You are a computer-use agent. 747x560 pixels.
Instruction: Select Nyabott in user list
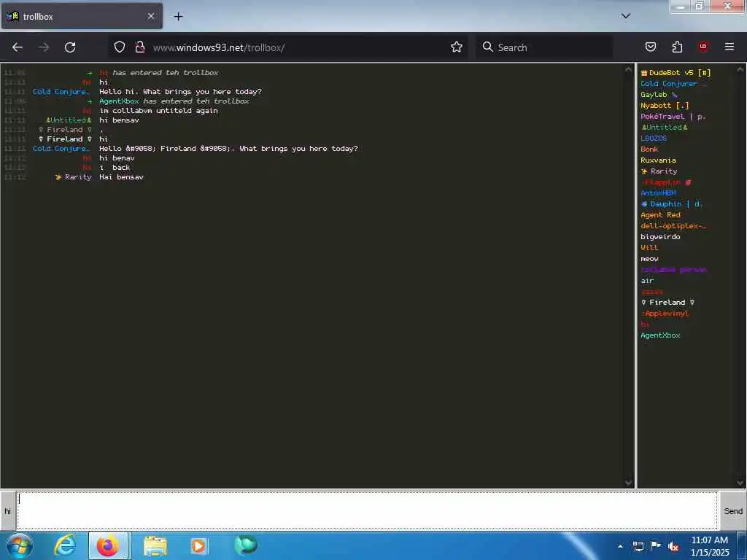(x=665, y=106)
